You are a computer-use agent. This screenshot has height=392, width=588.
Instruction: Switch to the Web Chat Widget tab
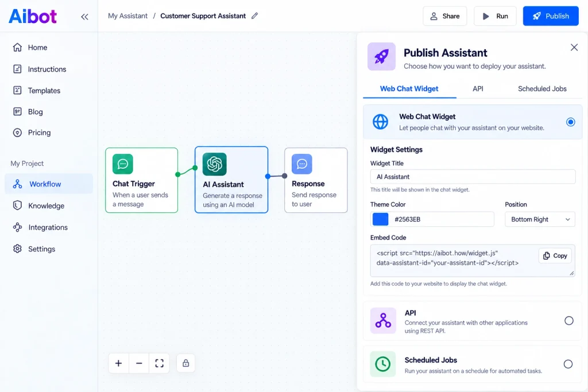pos(409,89)
